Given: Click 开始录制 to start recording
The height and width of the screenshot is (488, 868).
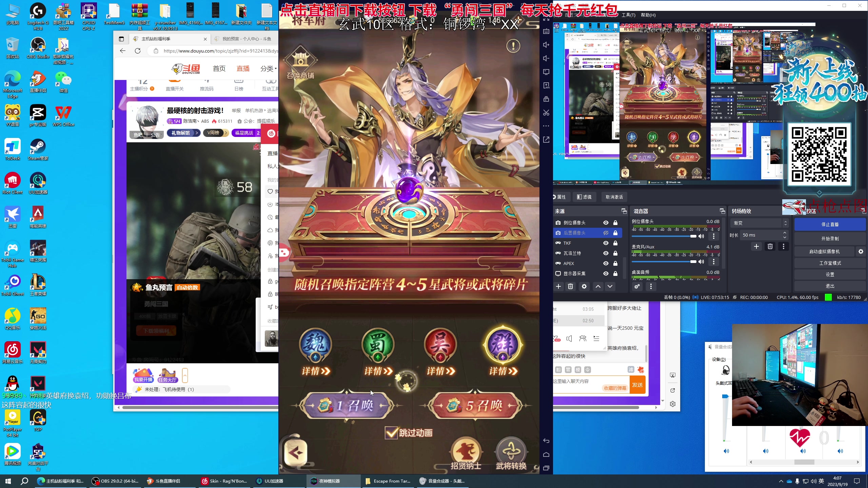Looking at the screenshot, I should pos(830,239).
